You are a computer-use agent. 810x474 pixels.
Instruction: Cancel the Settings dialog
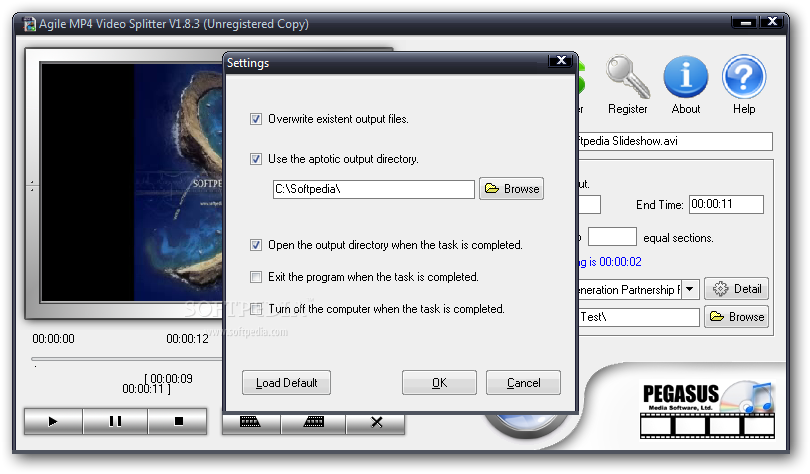[x=523, y=383]
